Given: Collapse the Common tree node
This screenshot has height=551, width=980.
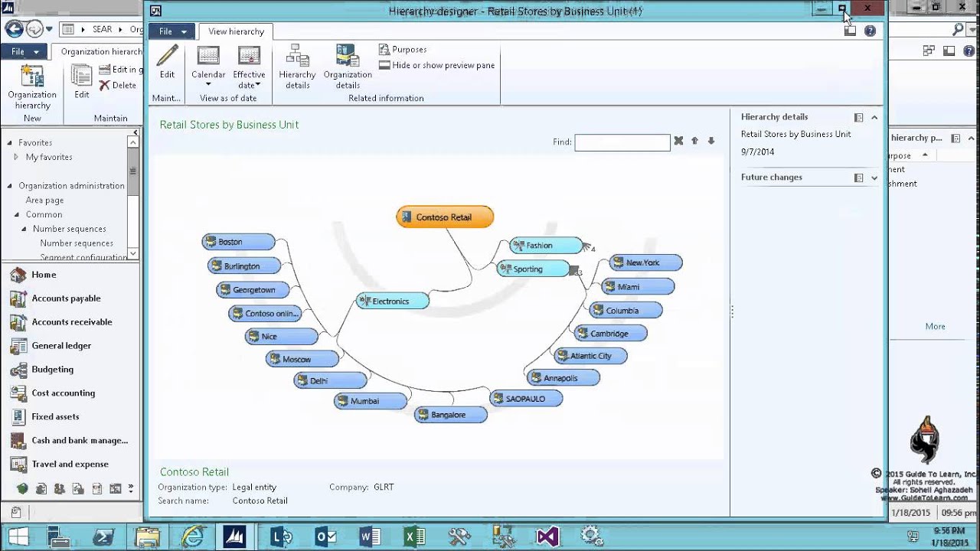Looking at the screenshot, I should point(17,215).
